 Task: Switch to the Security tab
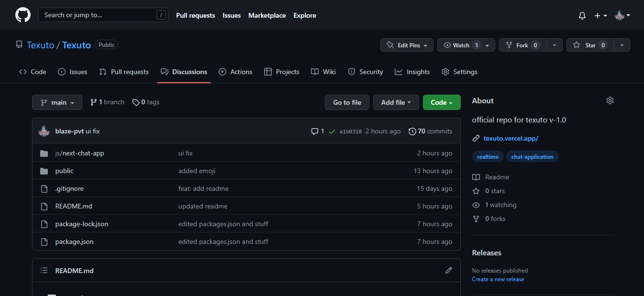pyautogui.click(x=366, y=72)
